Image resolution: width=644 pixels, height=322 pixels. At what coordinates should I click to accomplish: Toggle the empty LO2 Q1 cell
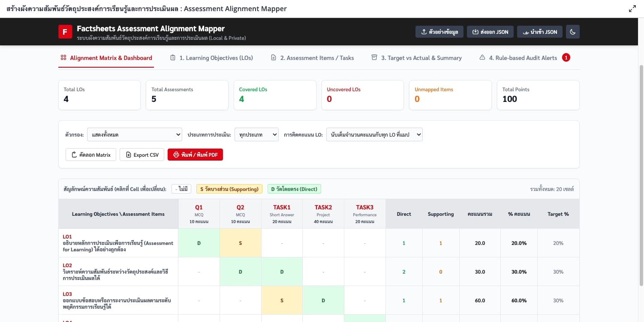coord(199,271)
